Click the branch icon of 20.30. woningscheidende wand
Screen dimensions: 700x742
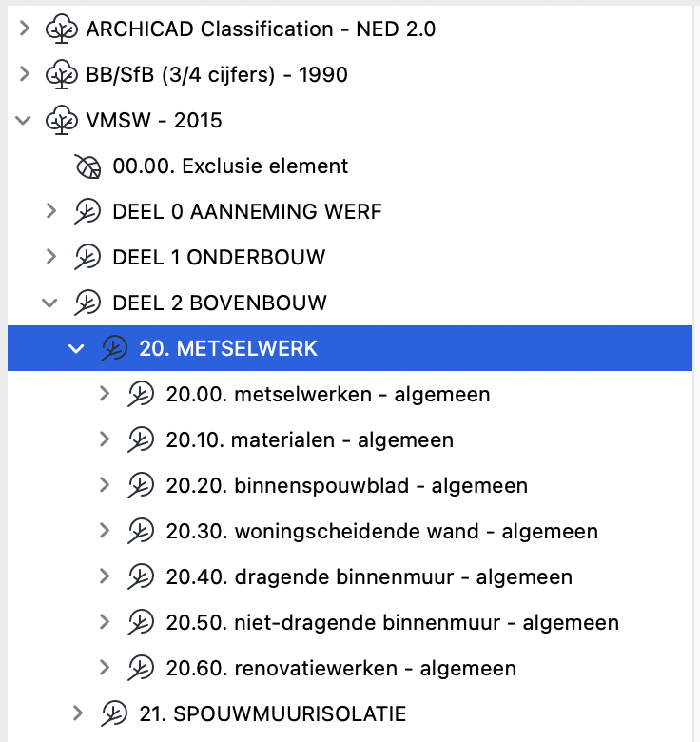pos(141,532)
